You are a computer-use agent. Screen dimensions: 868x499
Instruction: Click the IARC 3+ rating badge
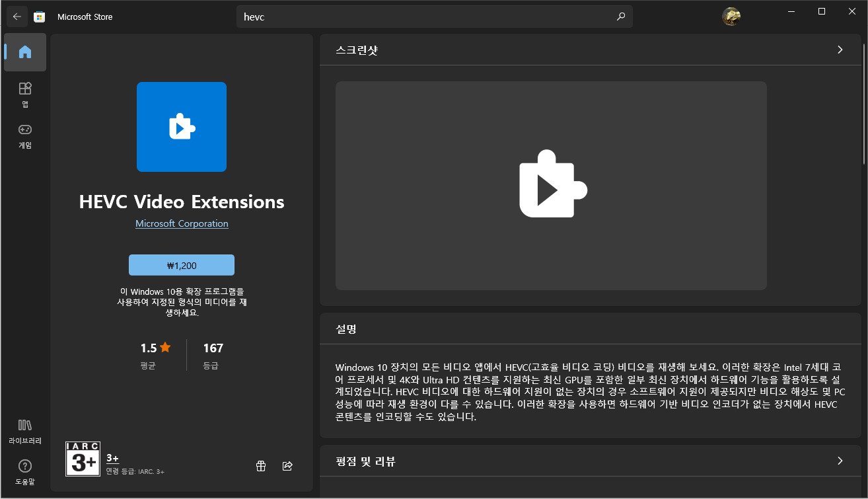83,459
